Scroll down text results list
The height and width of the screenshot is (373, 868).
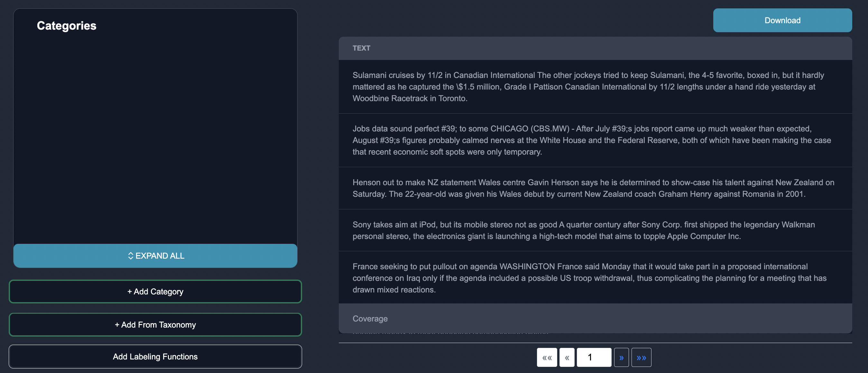point(621,357)
